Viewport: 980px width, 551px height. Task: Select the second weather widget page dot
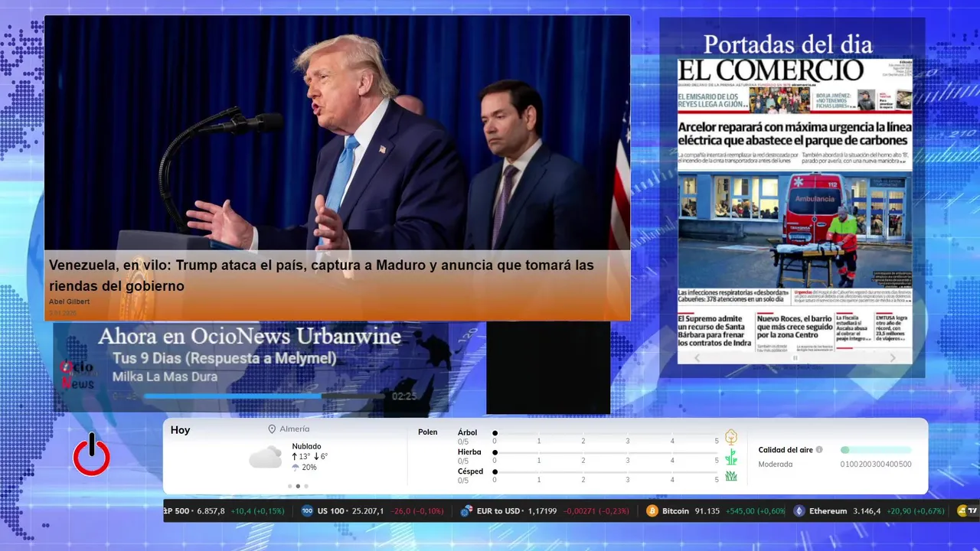tap(298, 486)
